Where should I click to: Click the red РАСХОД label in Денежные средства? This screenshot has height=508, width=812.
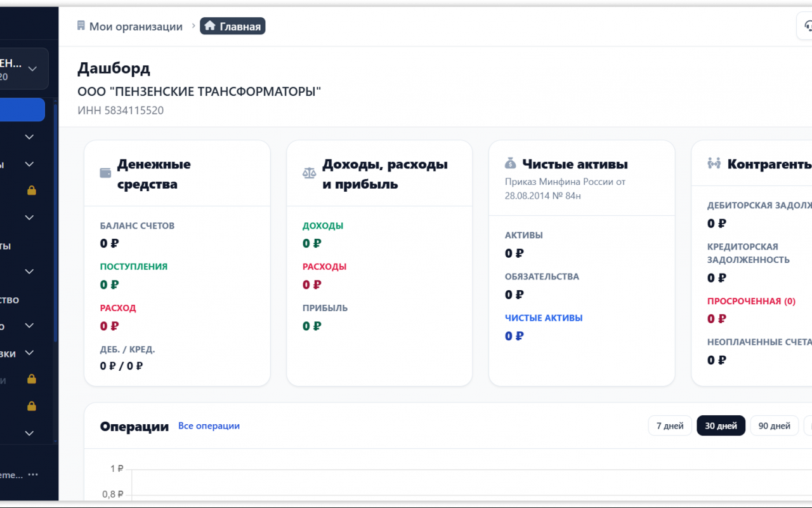pos(118,308)
